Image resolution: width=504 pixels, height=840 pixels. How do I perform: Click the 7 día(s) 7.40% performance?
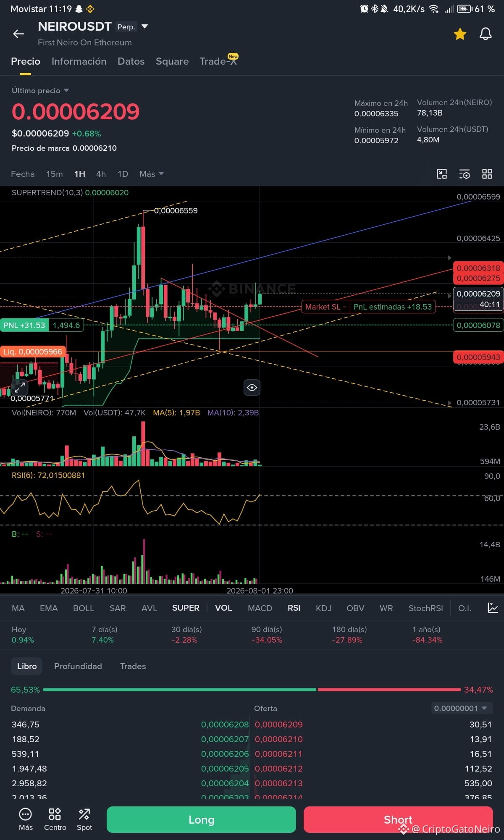pos(104,635)
